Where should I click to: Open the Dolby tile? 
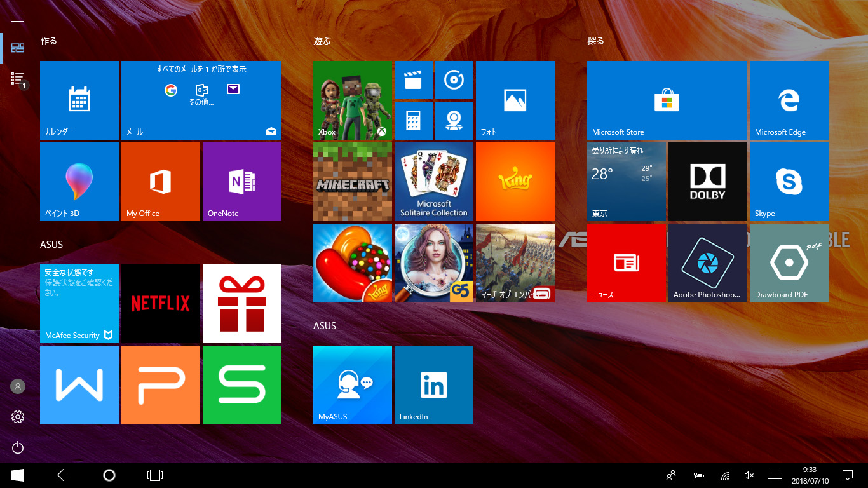tap(708, 182)
